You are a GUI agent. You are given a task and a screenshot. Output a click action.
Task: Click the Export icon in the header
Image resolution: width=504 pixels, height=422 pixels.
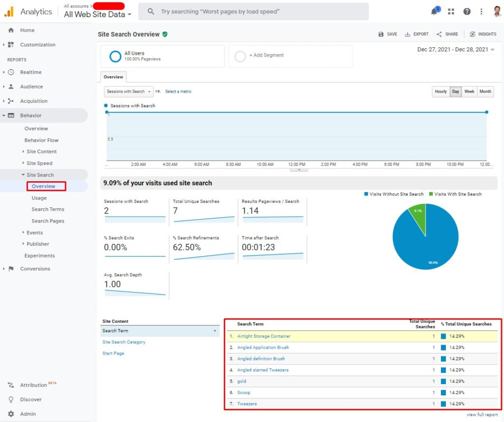[416, 34]
